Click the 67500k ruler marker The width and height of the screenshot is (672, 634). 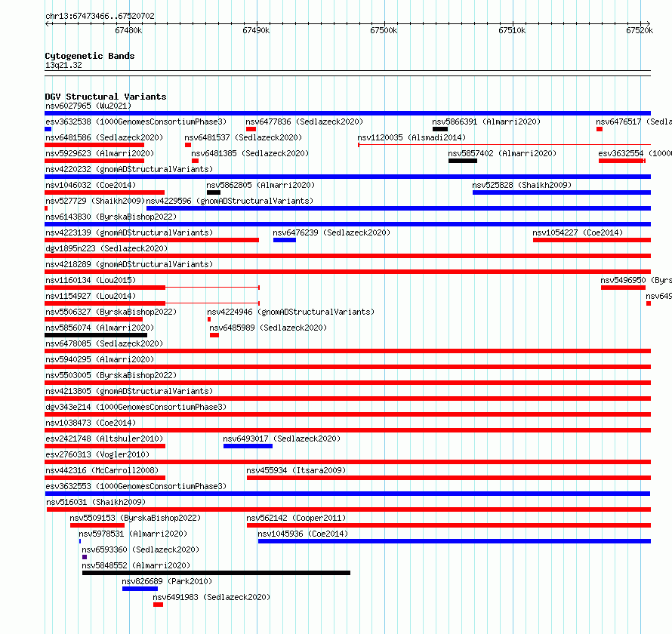pyautogui.click(x=384, y=30)
